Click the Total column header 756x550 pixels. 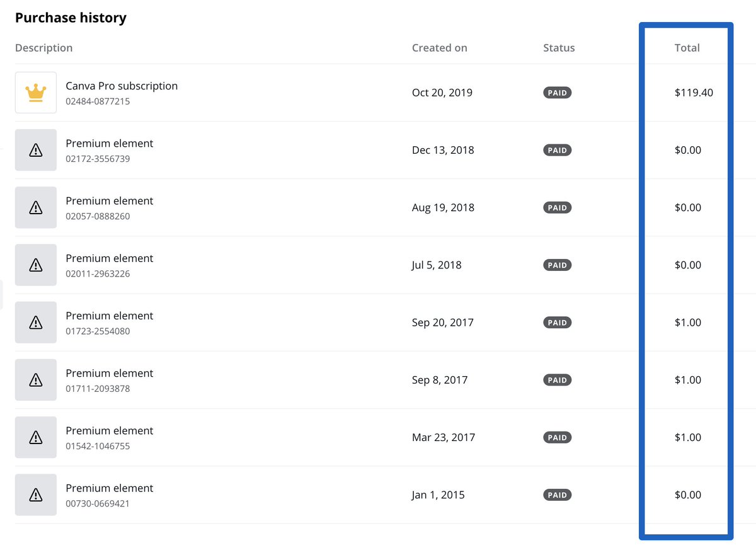(x=687, y=48)
